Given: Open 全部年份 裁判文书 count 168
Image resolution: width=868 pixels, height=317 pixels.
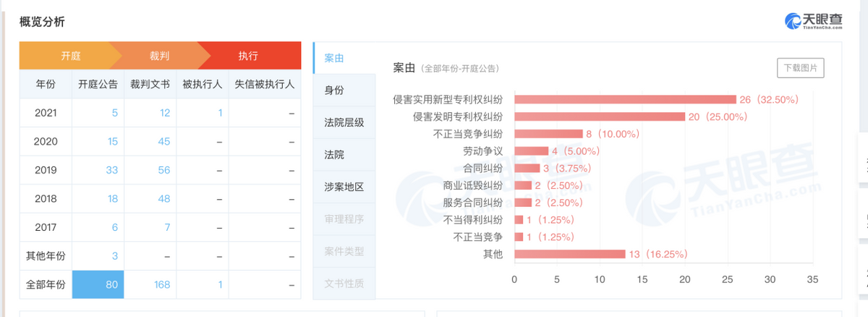Looking at the screenshot, I should coord(161,284).
